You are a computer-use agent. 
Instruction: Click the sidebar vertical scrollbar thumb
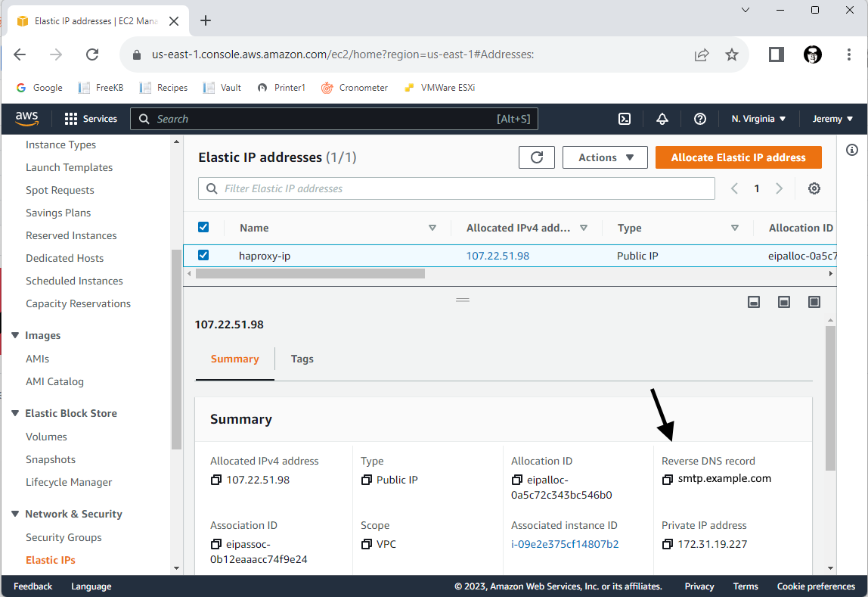pos(176,349)
